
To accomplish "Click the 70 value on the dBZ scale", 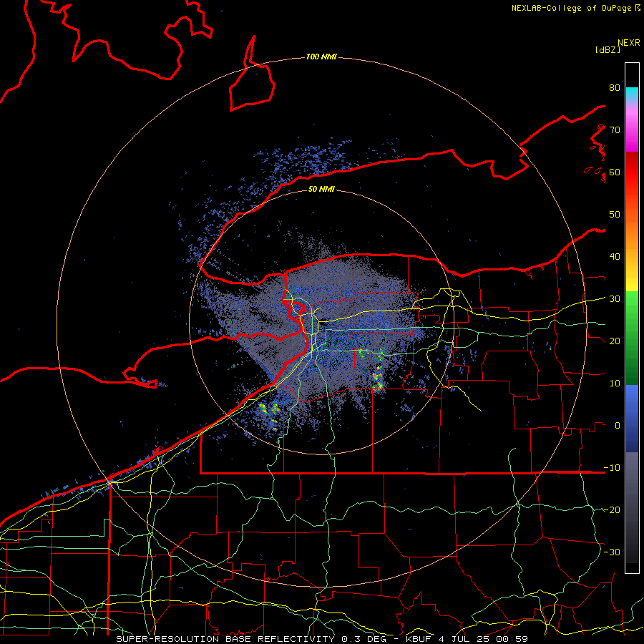I will 615,130.
